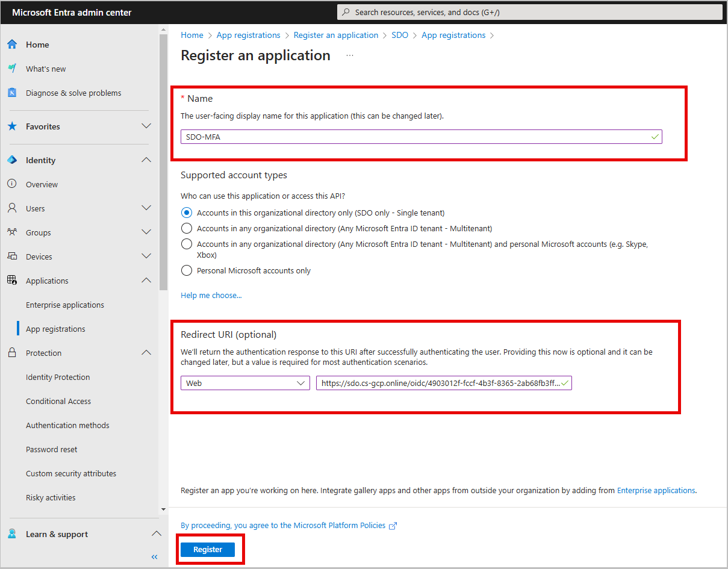
Task: Click the search resources, services, and docs box
Action: [529, 12]
